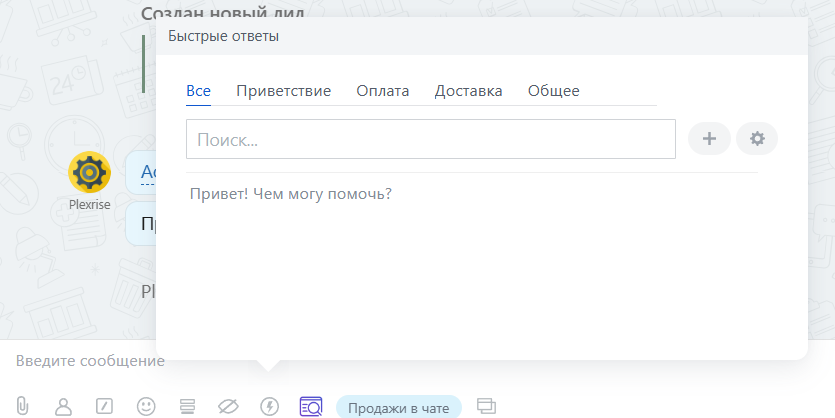
Task: Click the paperclip attach file icon
Action: click(22, 406)
